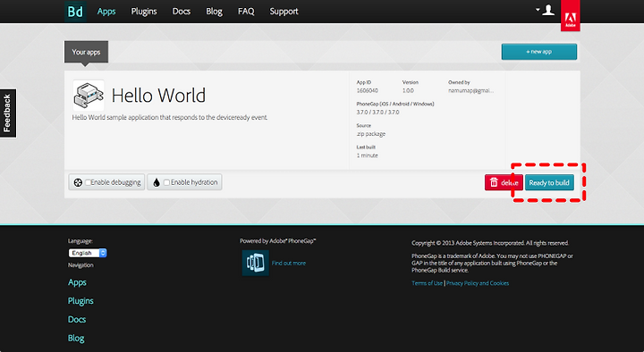
Task: Click the Find out more link
Action: pos(289,264)
